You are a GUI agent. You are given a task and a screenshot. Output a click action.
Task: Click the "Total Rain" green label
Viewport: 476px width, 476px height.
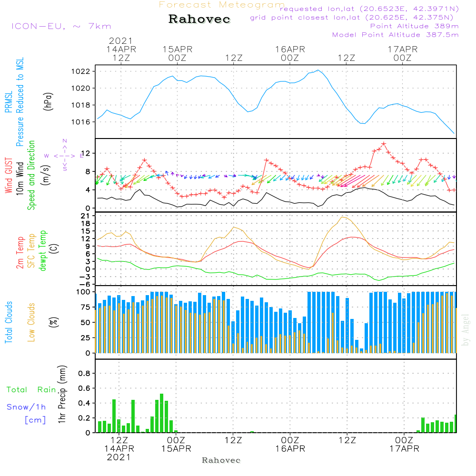coord(31,389)
